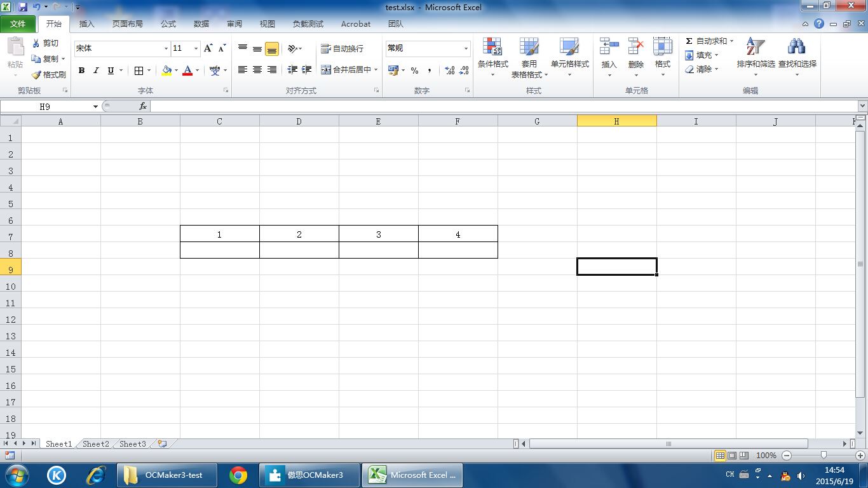Expand the Fill (填充) dropdown
Image resolution: width=868 pixels, height=488 pixels.
[716, 55]
